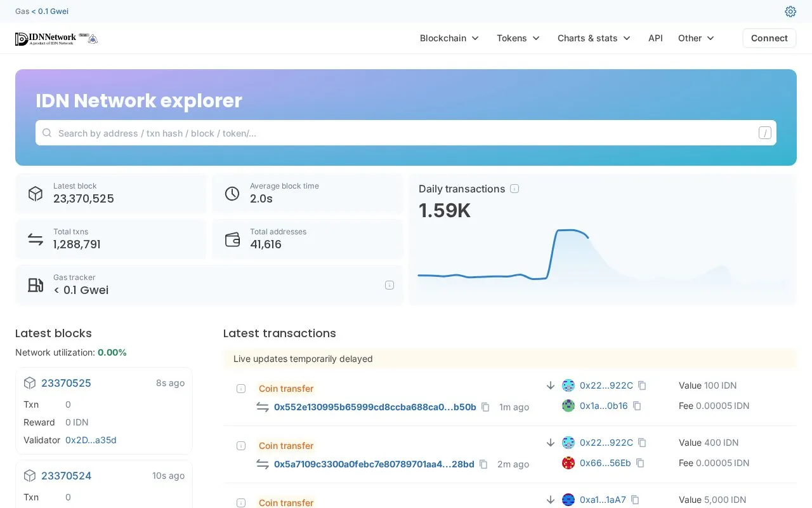Click the Live updates temporarily delayed notice
This screenshot has height=508, width=812.
point(510,359)
